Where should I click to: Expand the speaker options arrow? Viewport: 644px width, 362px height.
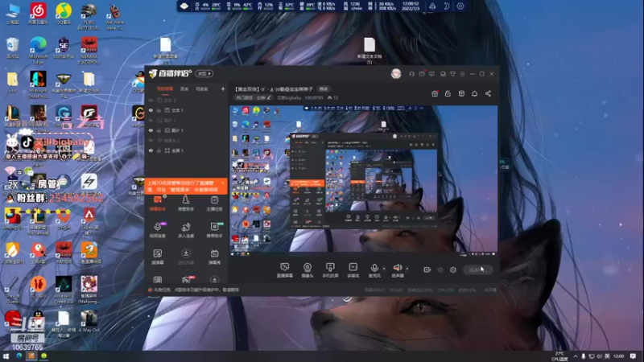407,269
